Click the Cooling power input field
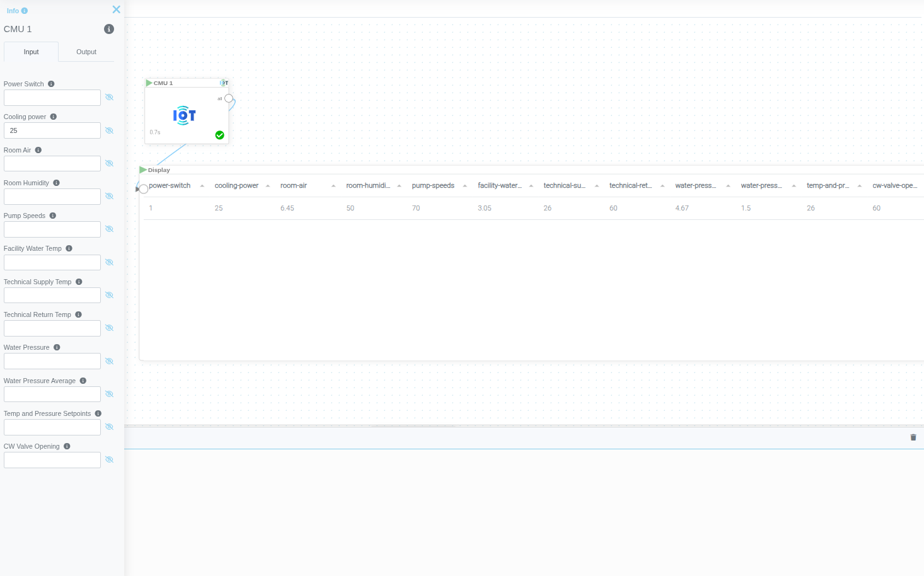 [x=52, y=130]
